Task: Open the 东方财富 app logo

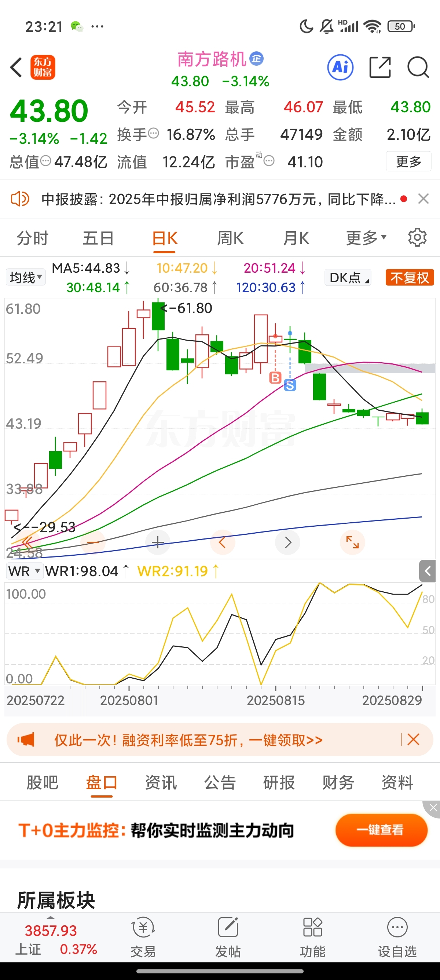Action: (43, 67)
